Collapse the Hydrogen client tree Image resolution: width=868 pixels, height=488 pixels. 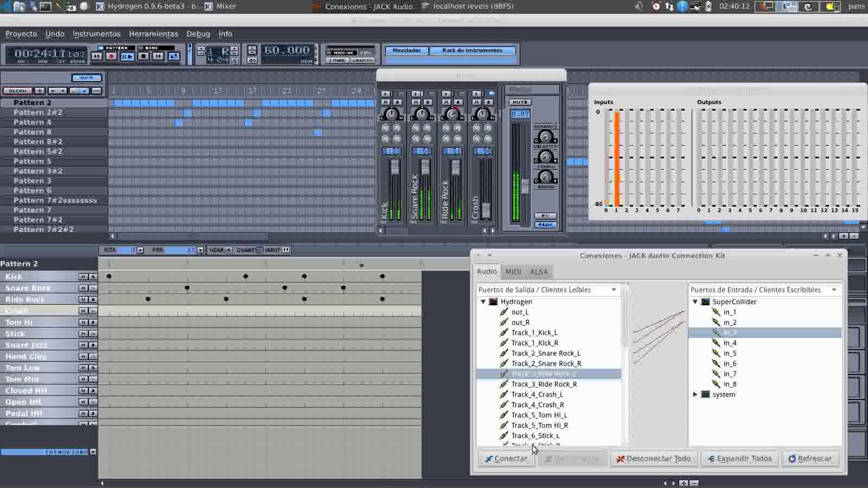483,301
